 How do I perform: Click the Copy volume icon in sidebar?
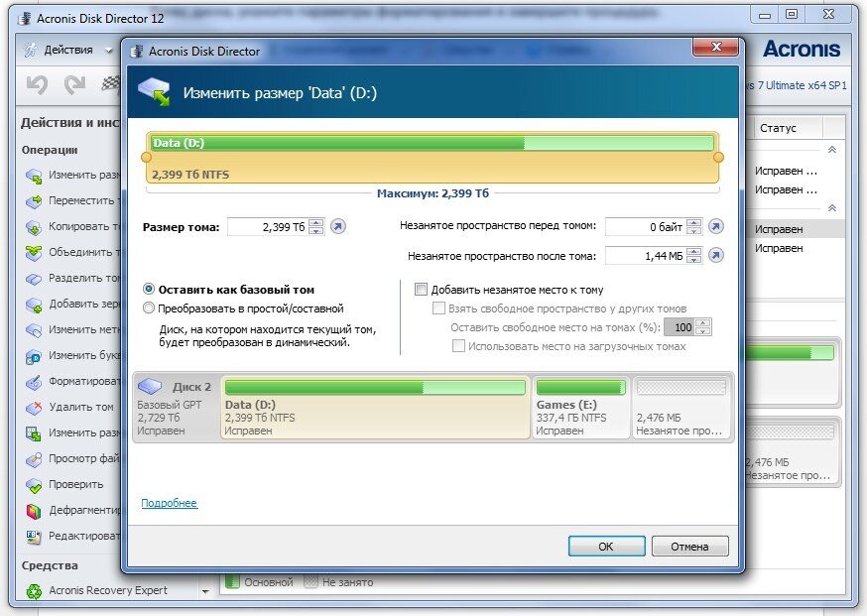click(34, 227)
